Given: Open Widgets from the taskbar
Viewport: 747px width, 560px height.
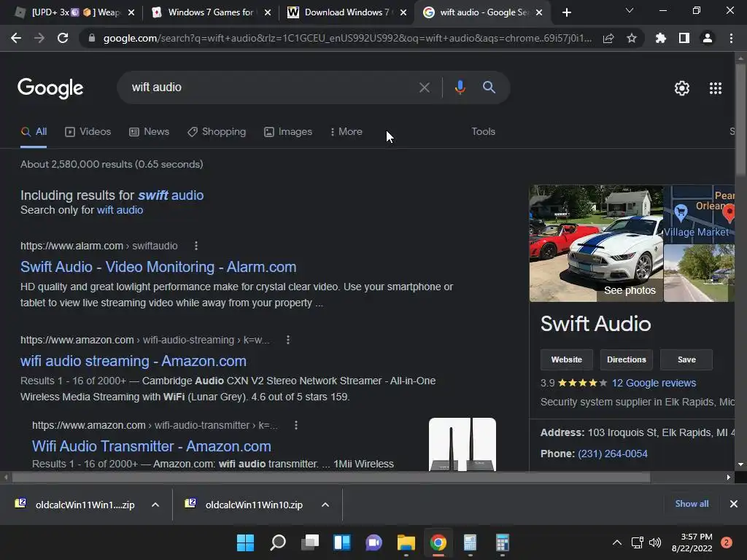Looking at the screenshot, I should click(342, 542).
